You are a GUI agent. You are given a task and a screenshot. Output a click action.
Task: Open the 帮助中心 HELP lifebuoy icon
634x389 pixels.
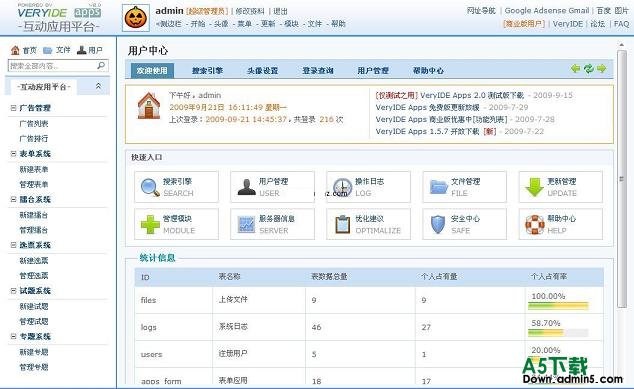point(535,224)
